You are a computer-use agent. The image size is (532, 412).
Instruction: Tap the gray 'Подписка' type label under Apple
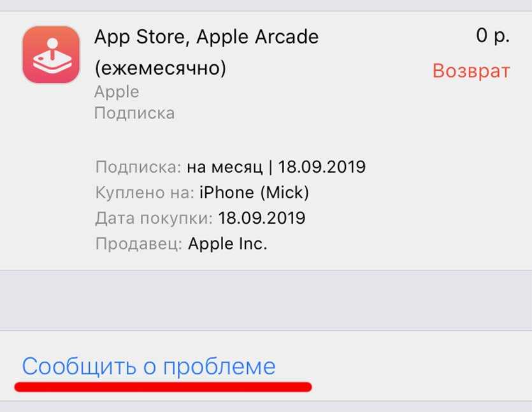[134, 113]
